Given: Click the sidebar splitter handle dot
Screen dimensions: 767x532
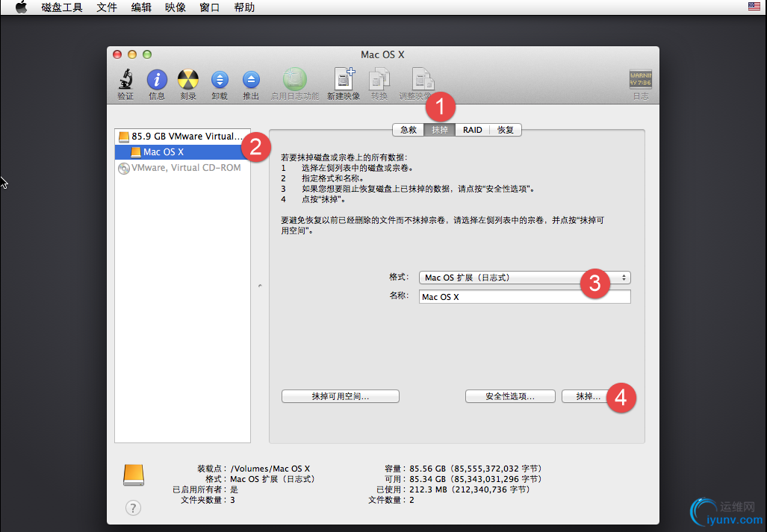Looking at the screenshot, I should click(260, 286).
